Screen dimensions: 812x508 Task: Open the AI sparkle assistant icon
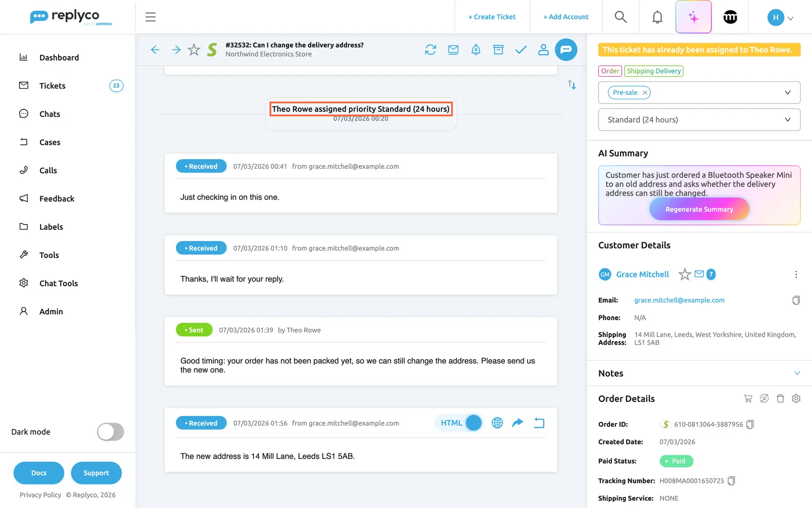(x=693, y=17)
